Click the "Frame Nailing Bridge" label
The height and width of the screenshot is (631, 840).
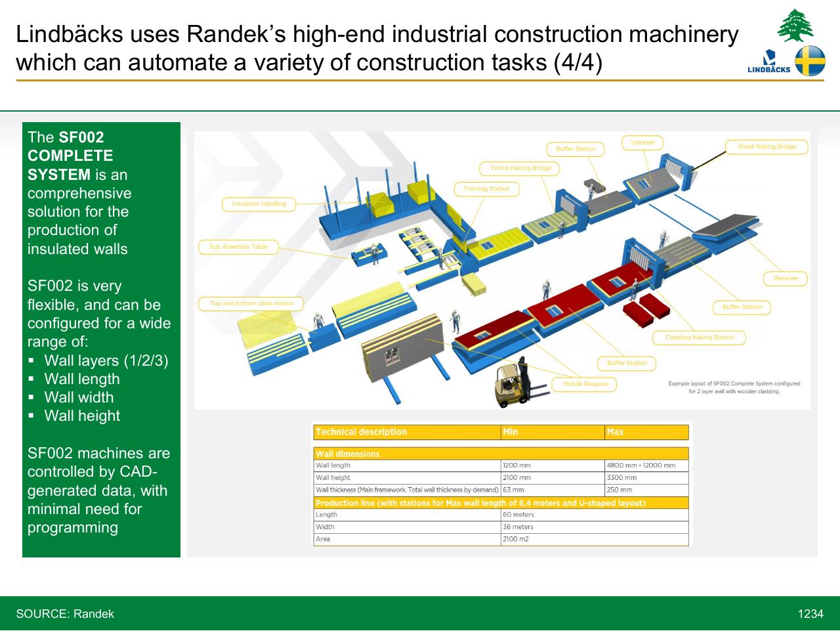(x=521, y=168)
